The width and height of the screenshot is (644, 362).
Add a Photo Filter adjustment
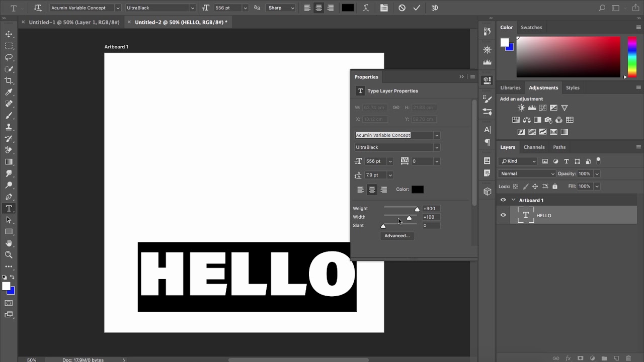coord(548,120)
